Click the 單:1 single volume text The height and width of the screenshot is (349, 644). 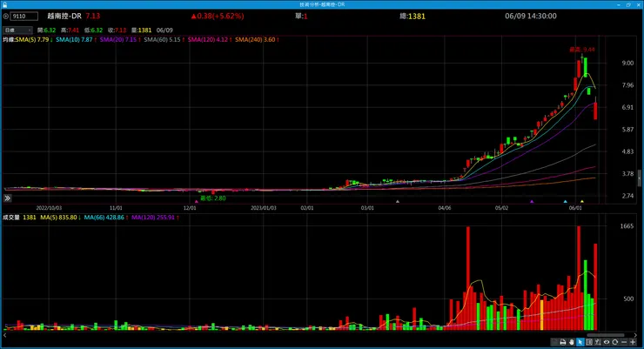click(301, 16)
